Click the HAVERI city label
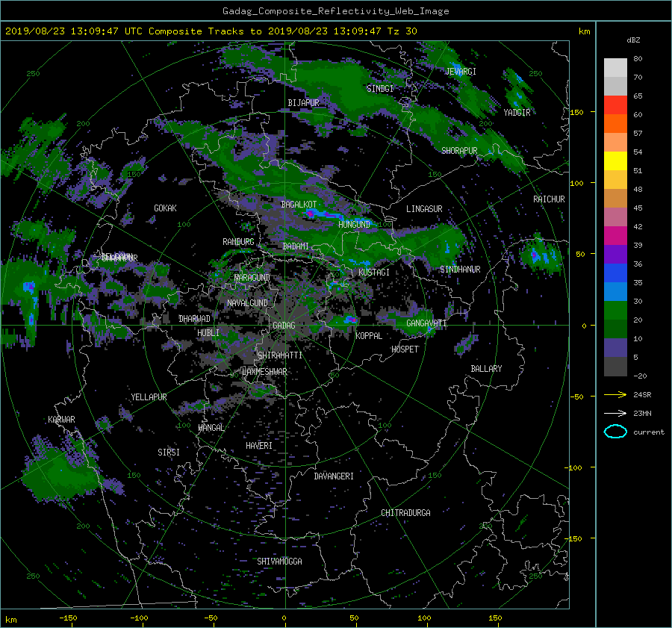This screenshot has width=672, height=628. click(259, 446)
